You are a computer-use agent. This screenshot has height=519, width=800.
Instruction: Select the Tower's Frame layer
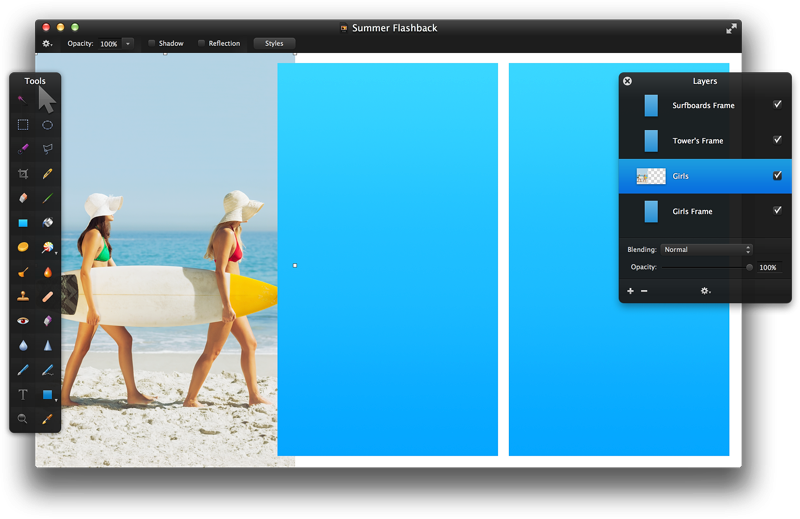click(697, 141)
